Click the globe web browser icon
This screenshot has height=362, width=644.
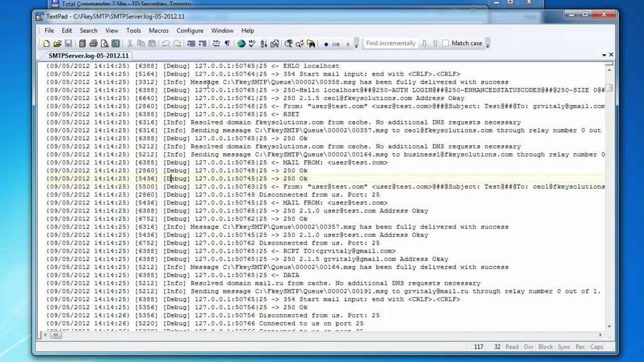point(241,43)
